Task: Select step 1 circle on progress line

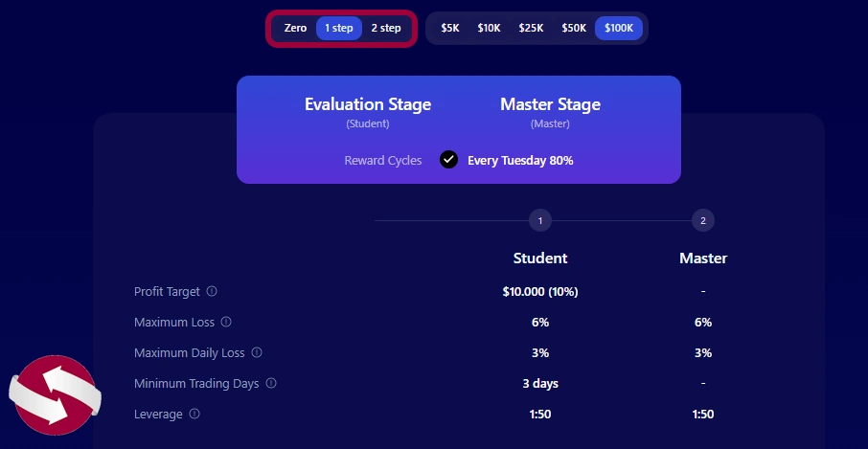Action: 539,220
